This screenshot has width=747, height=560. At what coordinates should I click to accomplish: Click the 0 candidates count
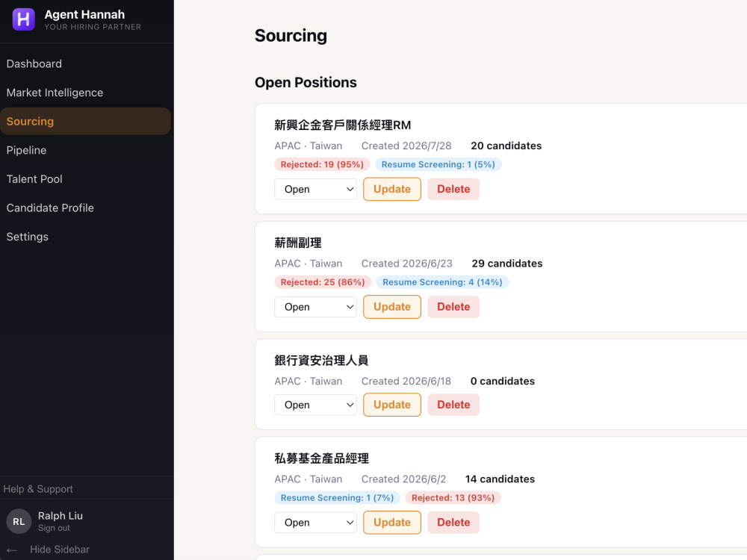pos(503,381)
